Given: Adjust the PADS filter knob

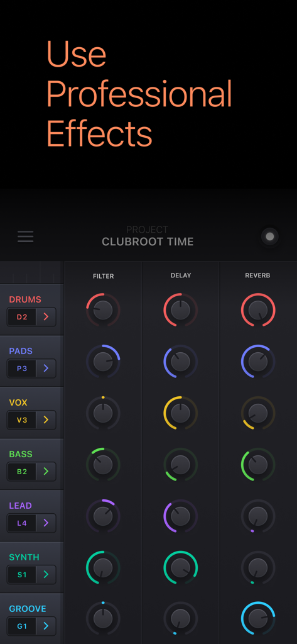Looking at the screenshot, I should click(103, 362).
